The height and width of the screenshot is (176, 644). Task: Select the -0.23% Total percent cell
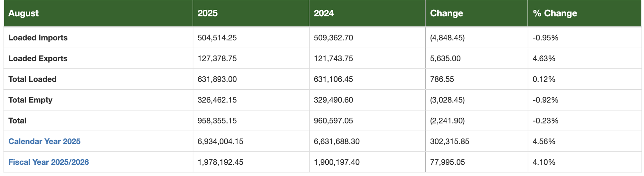[545, 121]
